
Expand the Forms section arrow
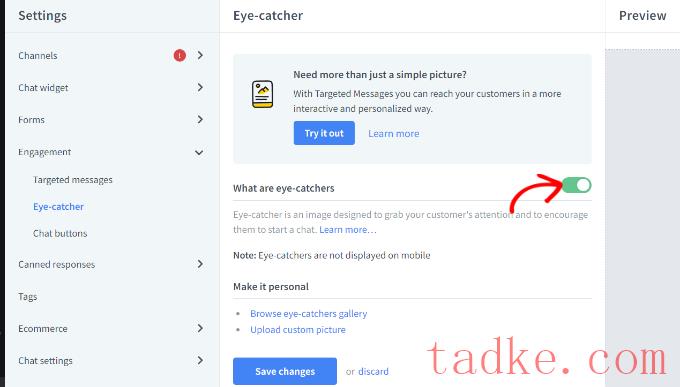200,119
